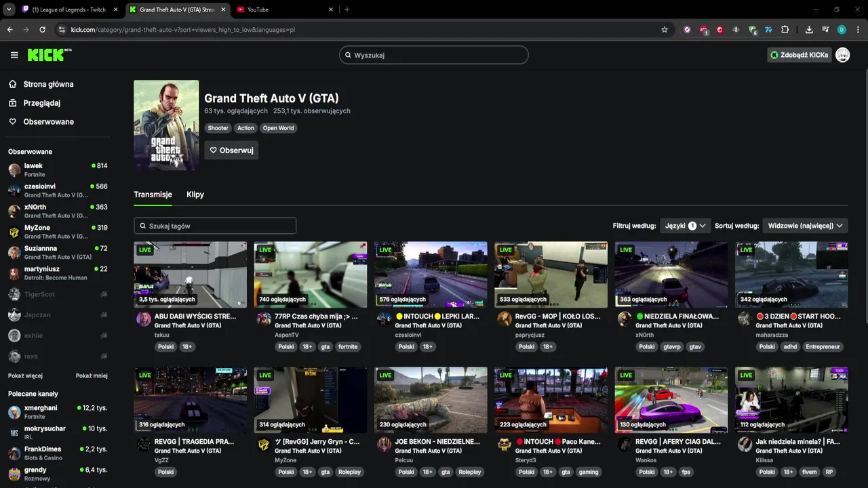Click fortnite tag under AspenTV stream
Screen dimensions: 868x488
(348, 347)
